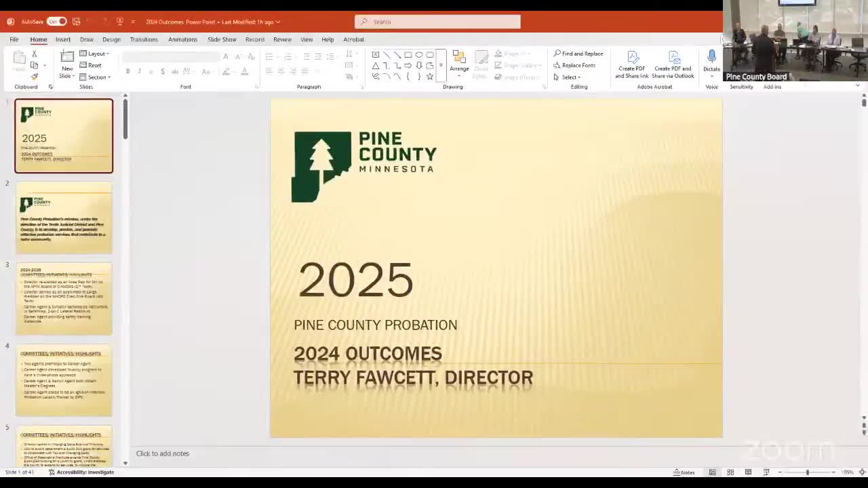The height and width of the screenshot is (488, 868).
Task: Select the Star shape
Action: click(430, 76)
